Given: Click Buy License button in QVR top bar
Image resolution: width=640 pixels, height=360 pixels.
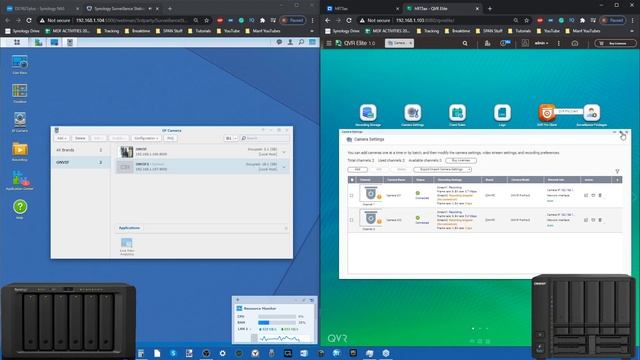Looking at the screenshot, I should point(615,43).
